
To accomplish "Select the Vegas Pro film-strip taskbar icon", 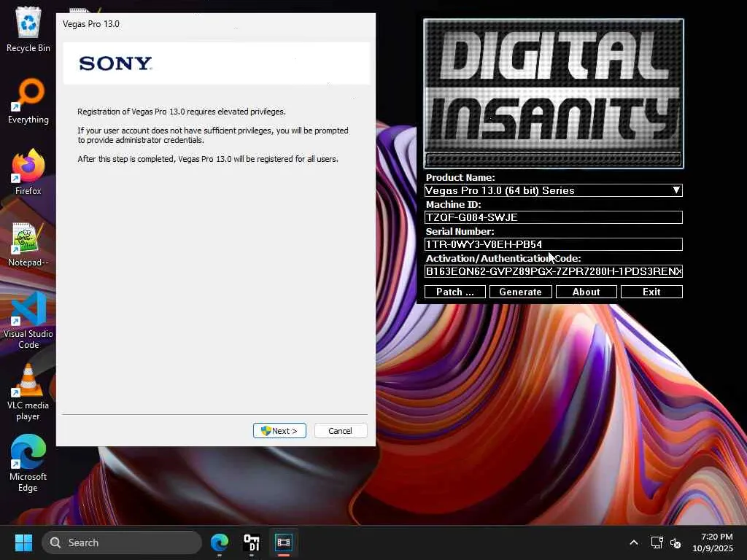I will [284, 542].
